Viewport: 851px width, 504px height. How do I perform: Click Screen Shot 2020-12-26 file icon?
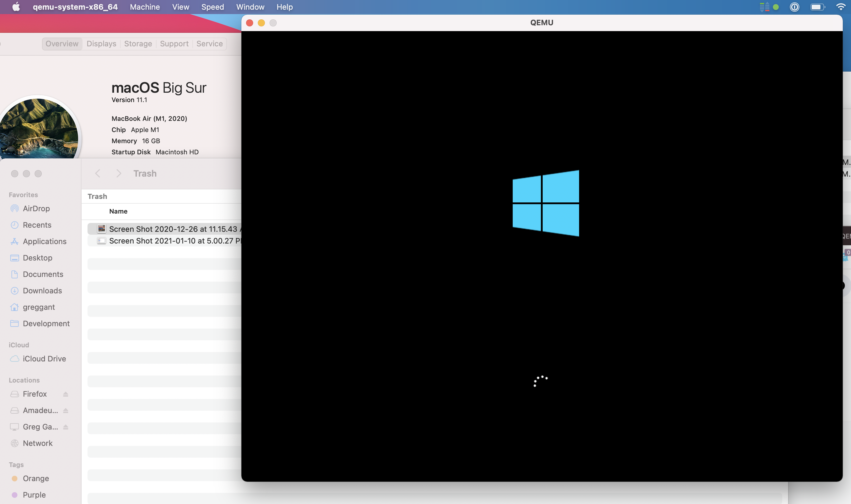click(x=101, y=229)
